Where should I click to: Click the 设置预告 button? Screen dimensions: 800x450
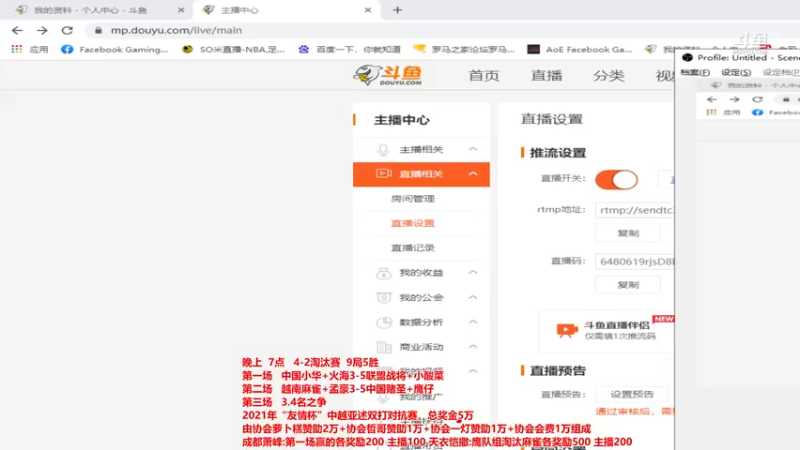[x=632, y=394]
